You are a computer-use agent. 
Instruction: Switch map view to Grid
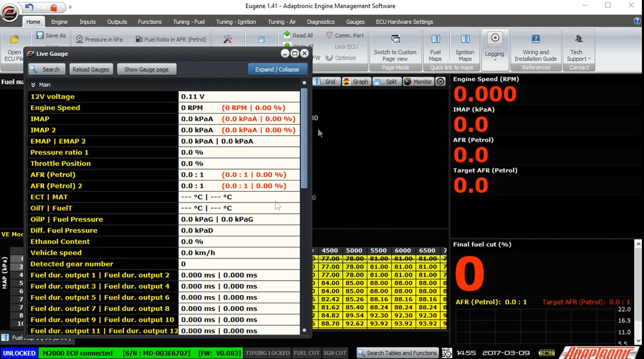326,82
